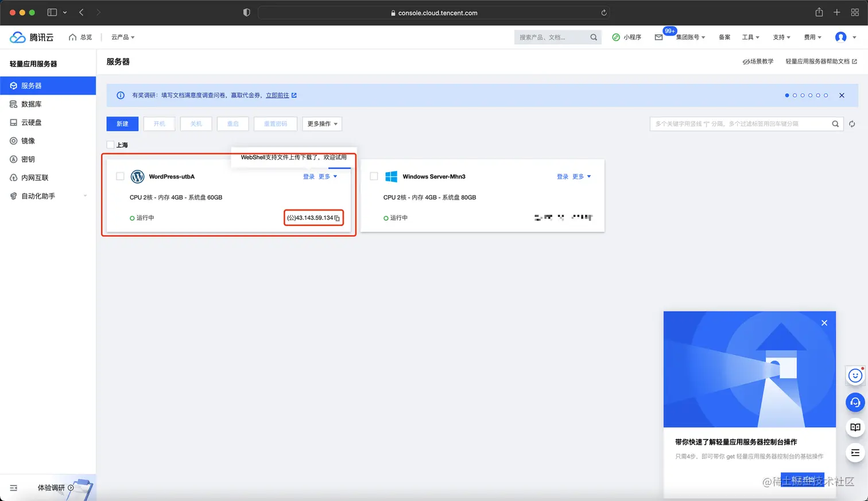Expand 自动化助手 in the sidebar
This screenshot has height=501, width=868.
tap(48, 196)
